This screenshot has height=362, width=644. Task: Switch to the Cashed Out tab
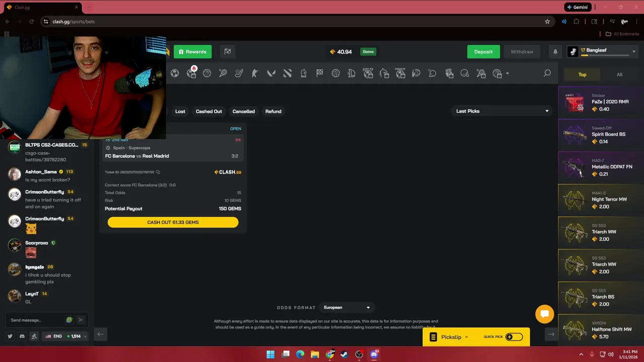pos(209,111)
